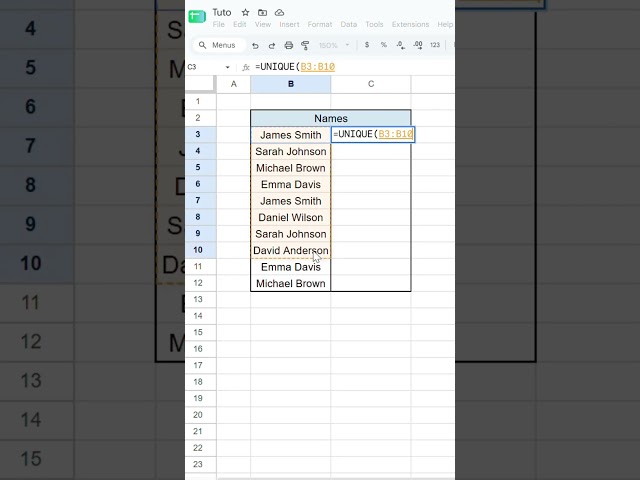Click empty cell A3 left of James Smith

pyautogui.click(x=233, y=135)
